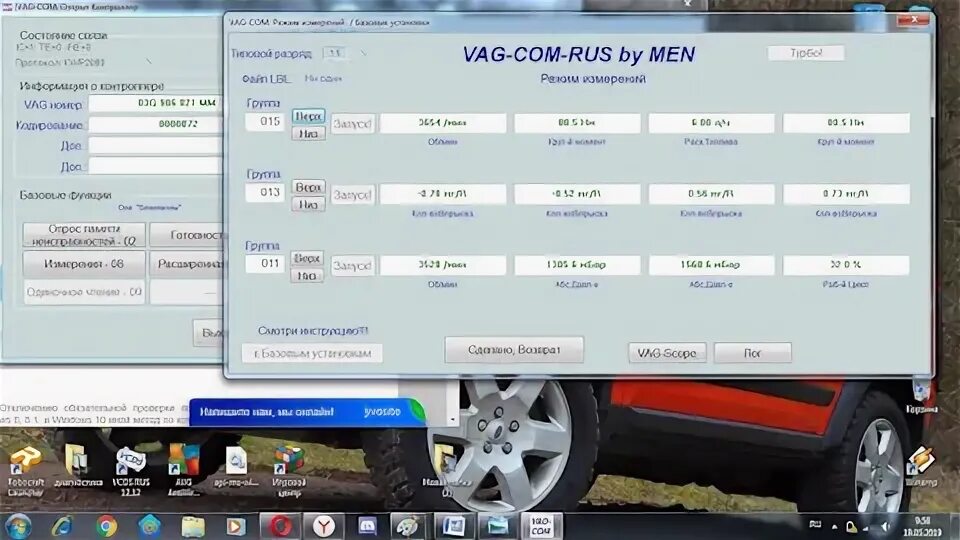Screen dimensions: 960x540
Task: Click the third value field in group 015 row
Action: [x=711, y=123]
